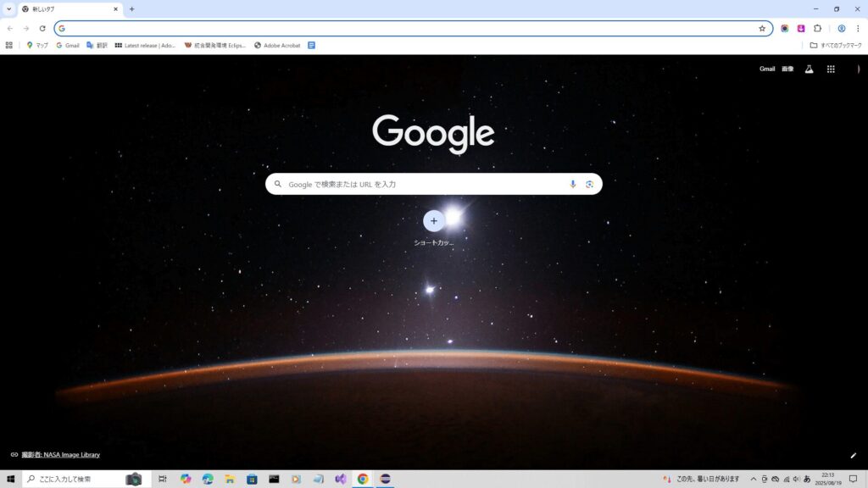Open the Eclipse 統合開発環境 bookmark
Screen dimensions: 868x488
click(x=215, y=46)
